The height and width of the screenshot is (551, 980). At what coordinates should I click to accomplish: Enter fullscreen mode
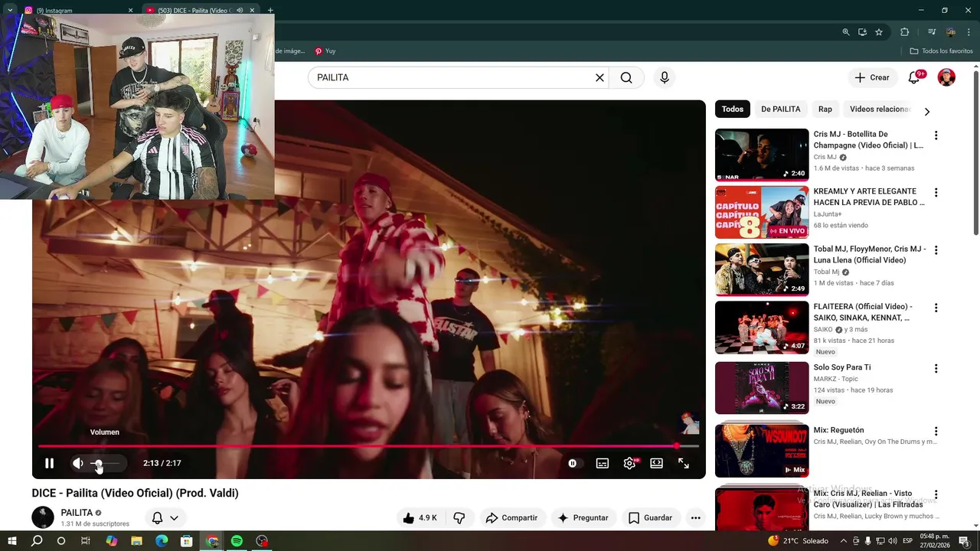(684, 463)
